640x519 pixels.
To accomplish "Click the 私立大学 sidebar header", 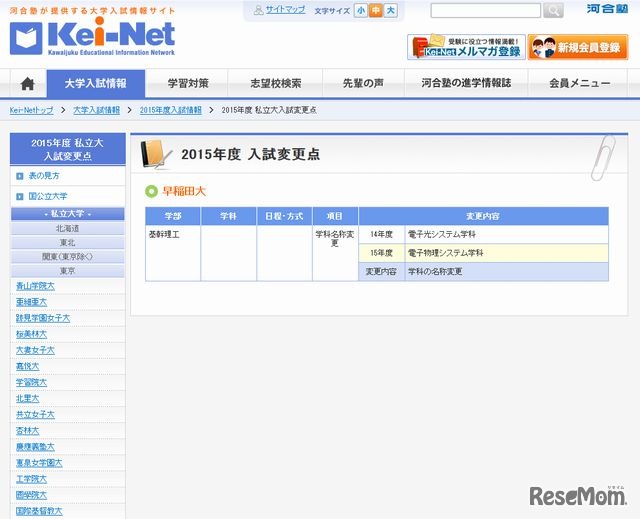I will coord(68,214).
